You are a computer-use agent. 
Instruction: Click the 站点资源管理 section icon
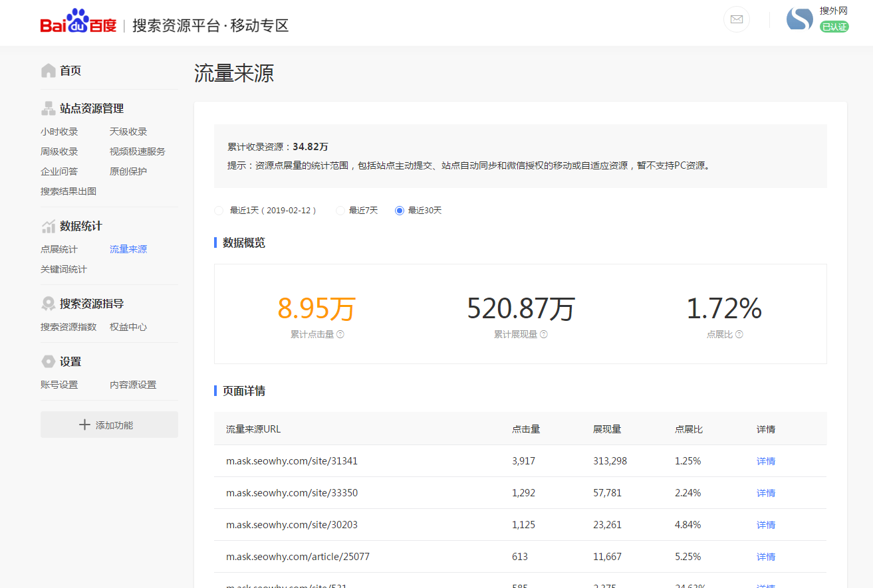click(x=49, y=108)
